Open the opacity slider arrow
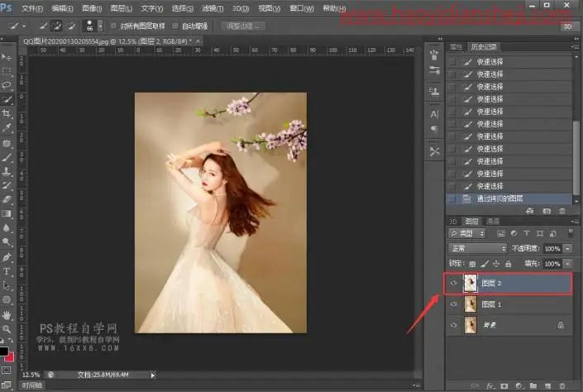 click(568, 248)
